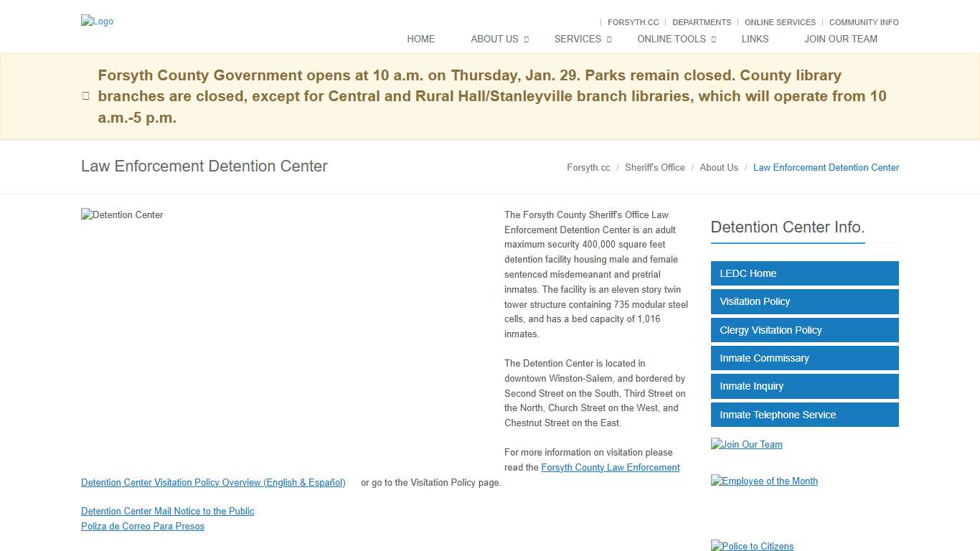Open the Forsyth County Law Enforcement link
The height and width of the screenshot is (551, 980).
[610, 467]
